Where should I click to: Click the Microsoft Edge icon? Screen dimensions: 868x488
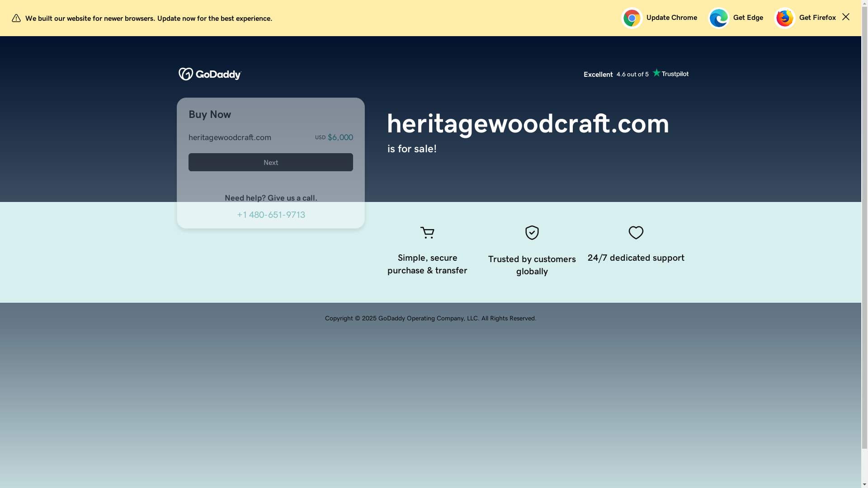tap(718, 18)
